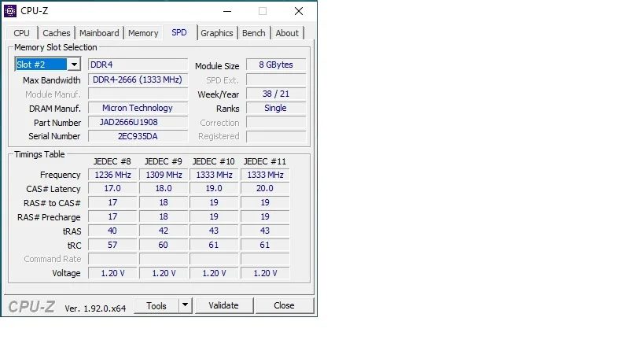
Task: Select part number JAD2666U1908
Action: tap(138, 122)
